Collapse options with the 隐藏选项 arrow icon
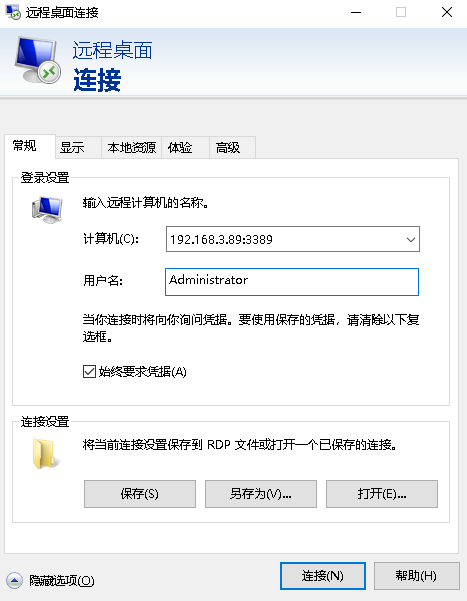This screenshot has width=467, height=601. coord(15,581)
